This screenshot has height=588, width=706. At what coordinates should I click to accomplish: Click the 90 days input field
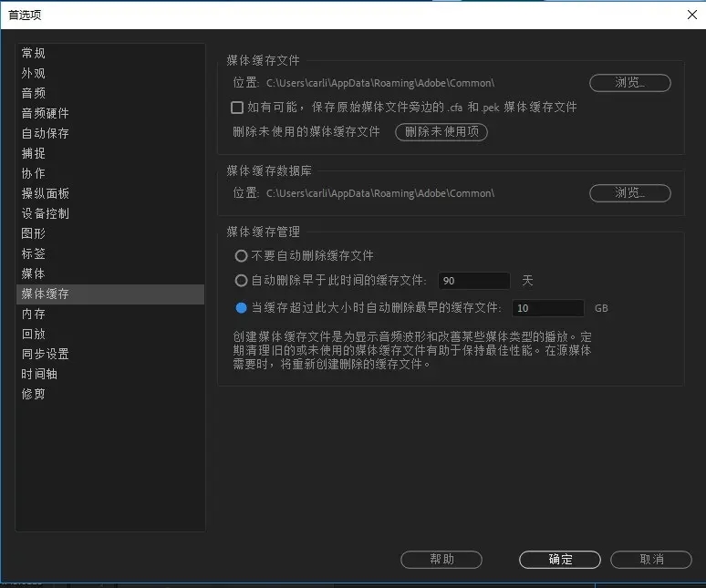pos(473,281)
